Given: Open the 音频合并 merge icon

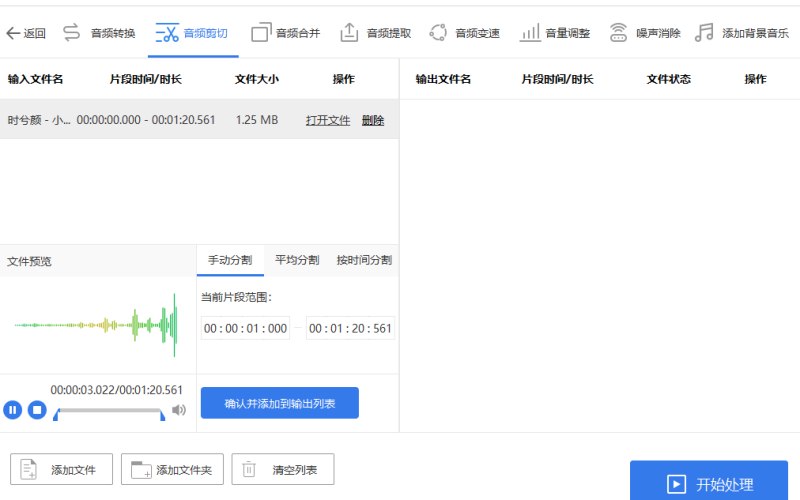Looking at the screenshot, I should [x=261, y=33].
